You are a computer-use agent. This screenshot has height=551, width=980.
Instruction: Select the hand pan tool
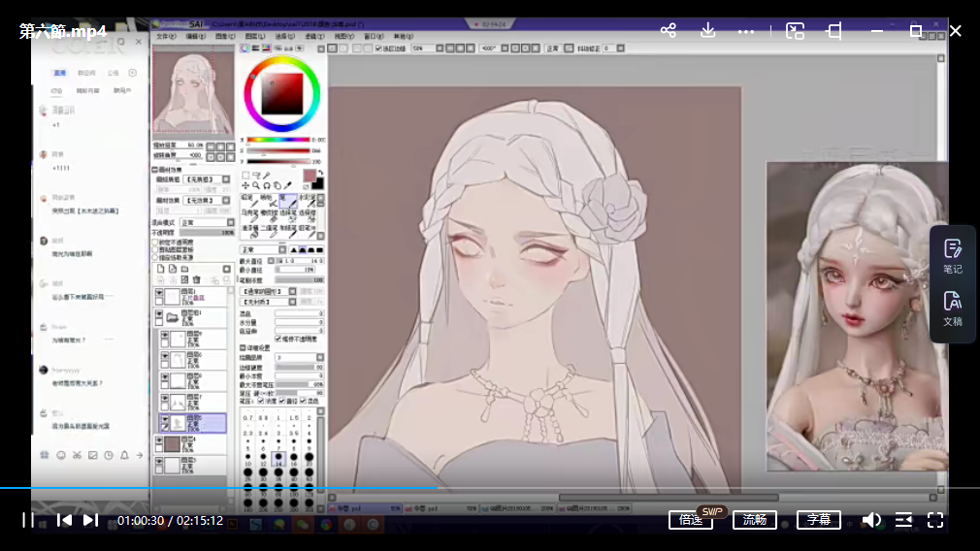tap(278, 185)
